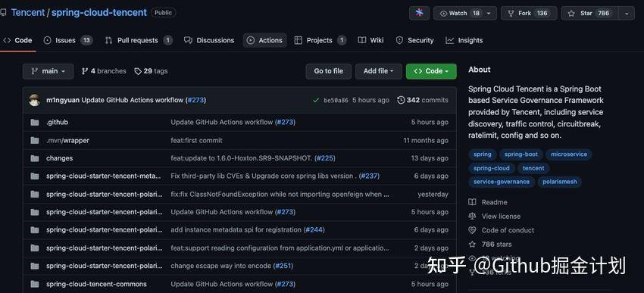The image size is (644, 293).
Task: Open the Actions tab
Action: [x=264, y=40]
